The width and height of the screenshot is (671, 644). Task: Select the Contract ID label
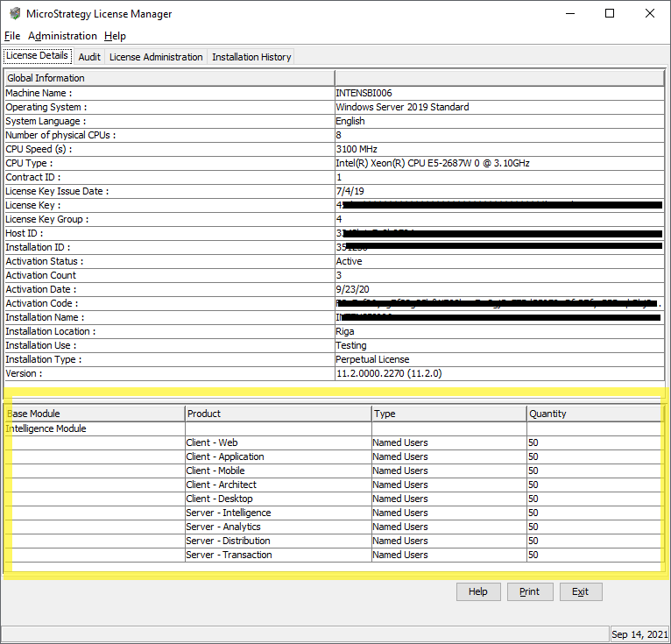33,177
